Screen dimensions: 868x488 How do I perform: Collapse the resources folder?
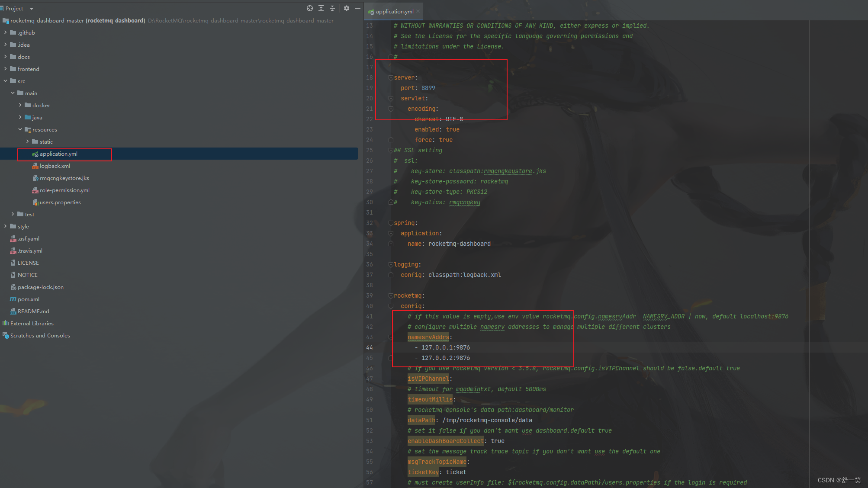[x=20, y=129]
